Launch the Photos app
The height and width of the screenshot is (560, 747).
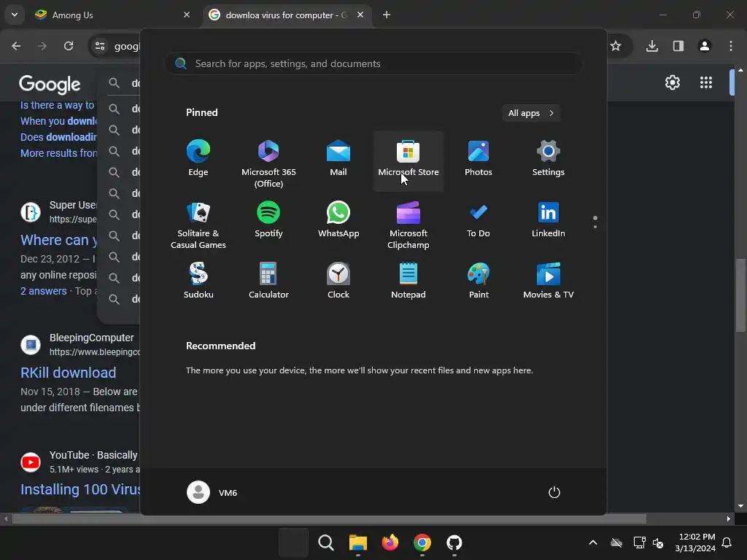[479, 159]
